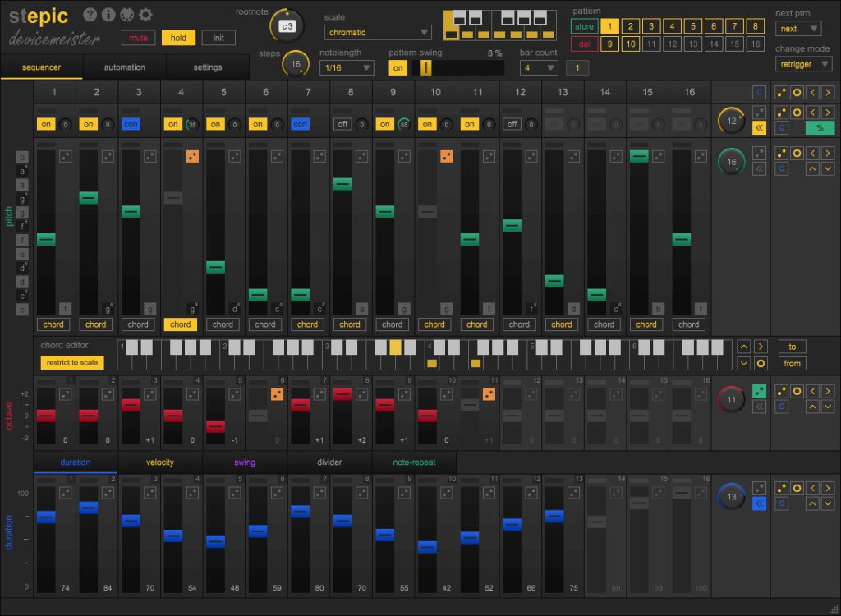Toggle restrict to scale in chord editor

72,362
